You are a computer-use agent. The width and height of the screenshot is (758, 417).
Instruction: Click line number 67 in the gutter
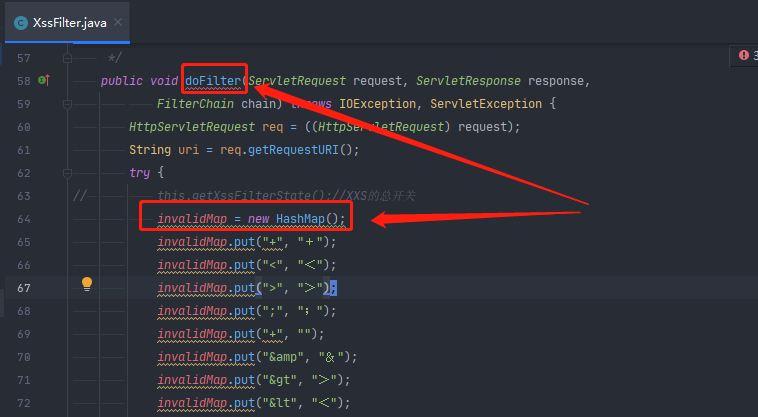click(24, 288)
